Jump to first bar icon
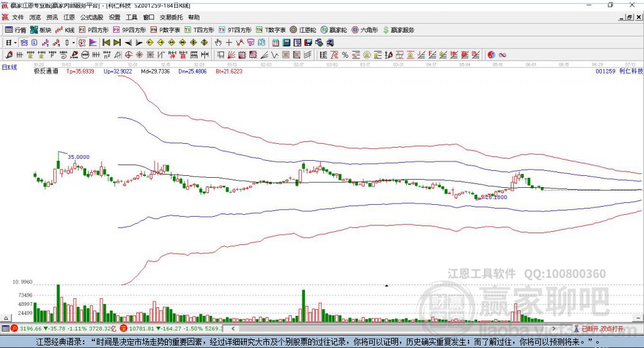This screenshot has width=644, height=348. coord(106,43)
